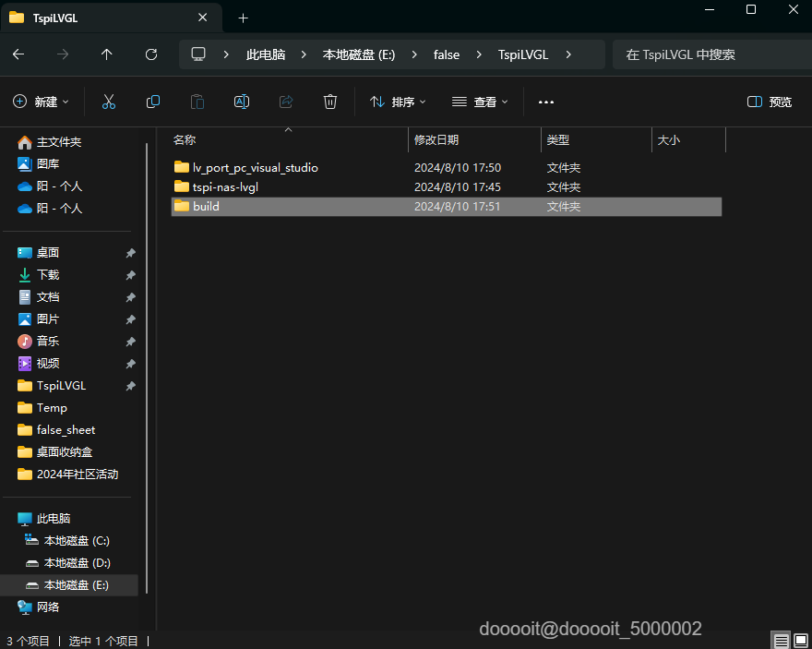Select the lv_port_pc_visual_studio folder
This screenshot has width=812, height=649.
coord(255,168)
